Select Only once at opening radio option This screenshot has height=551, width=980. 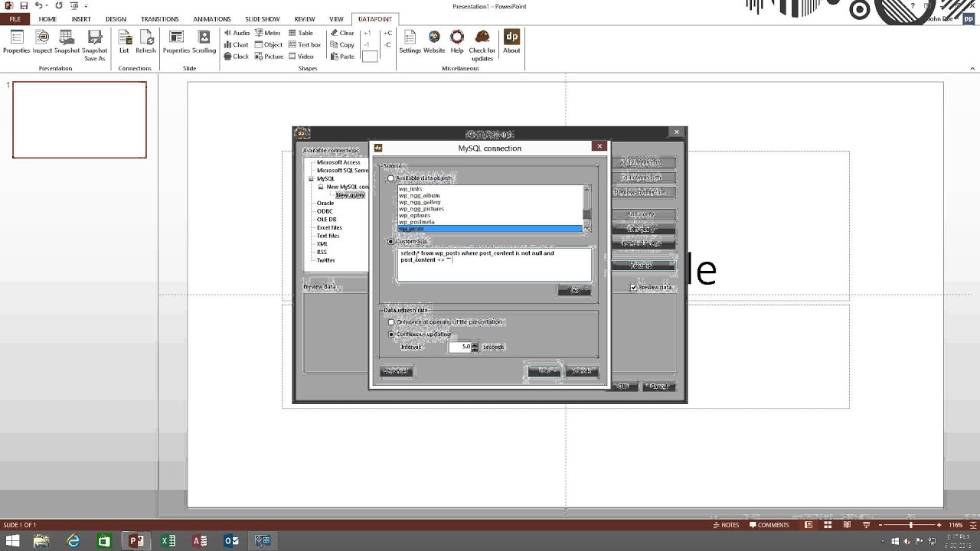(x=391, y=322)
